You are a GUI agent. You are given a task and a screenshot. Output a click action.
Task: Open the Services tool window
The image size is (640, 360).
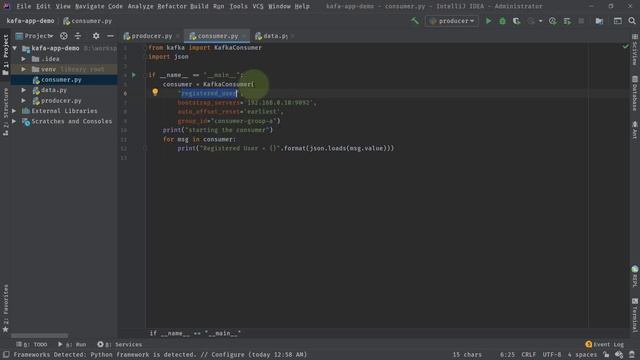(120, 344)
